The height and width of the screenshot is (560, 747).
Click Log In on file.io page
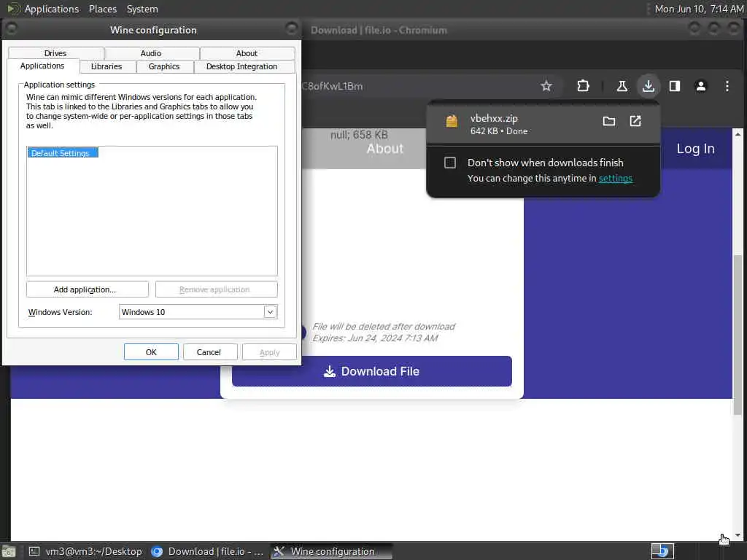695,149
